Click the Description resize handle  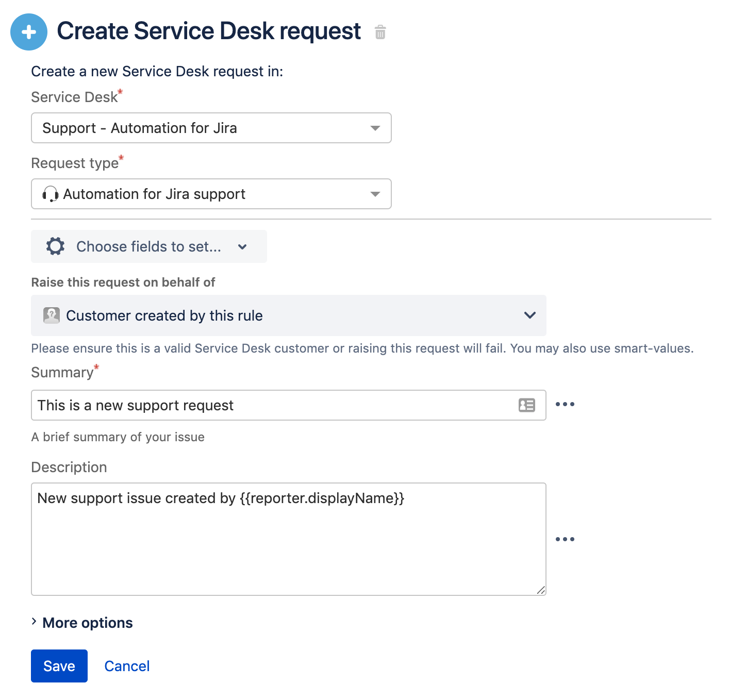click(540, 590)
